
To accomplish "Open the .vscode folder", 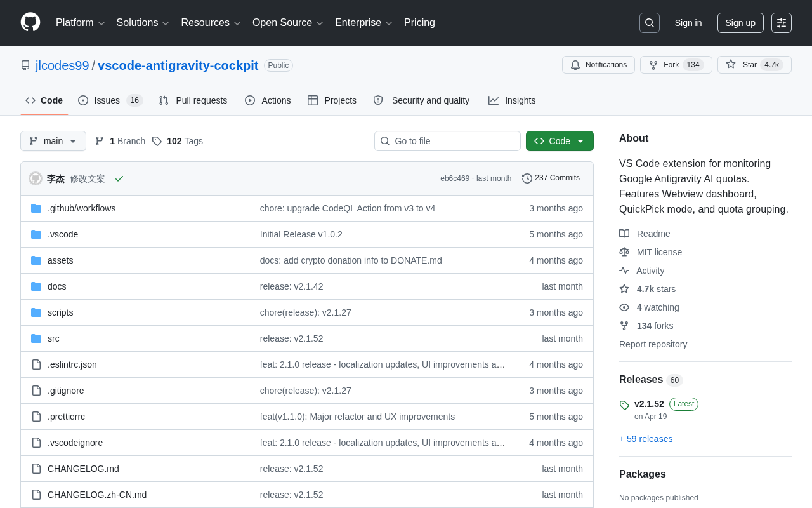I will coord(63,234).
